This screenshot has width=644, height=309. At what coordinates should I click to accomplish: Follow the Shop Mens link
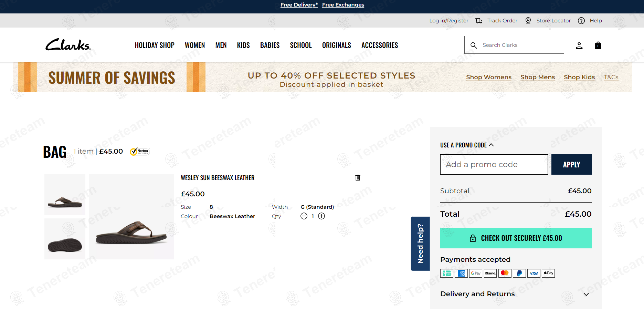537,77
